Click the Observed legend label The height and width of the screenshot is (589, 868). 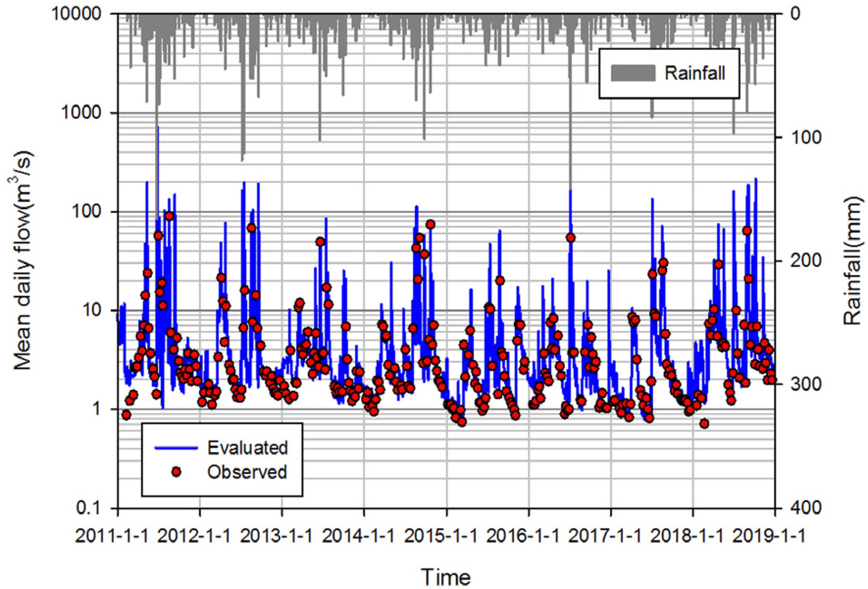coord(247,472)
